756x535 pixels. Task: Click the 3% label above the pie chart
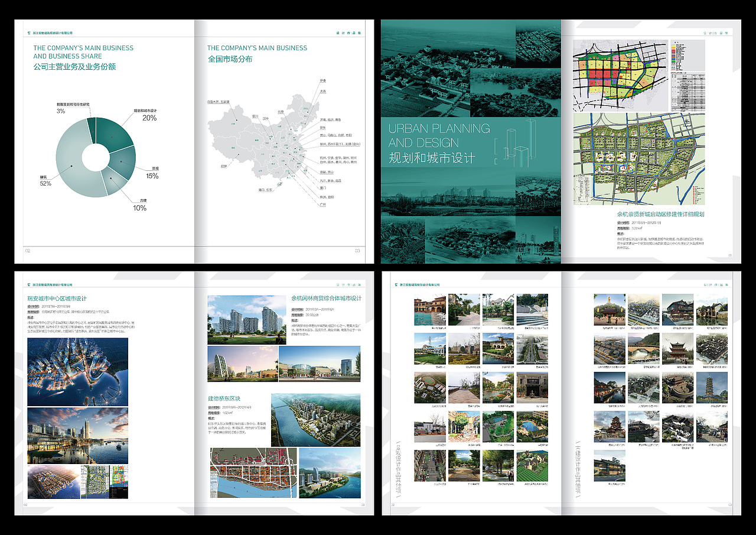click(x=61, y=111)
